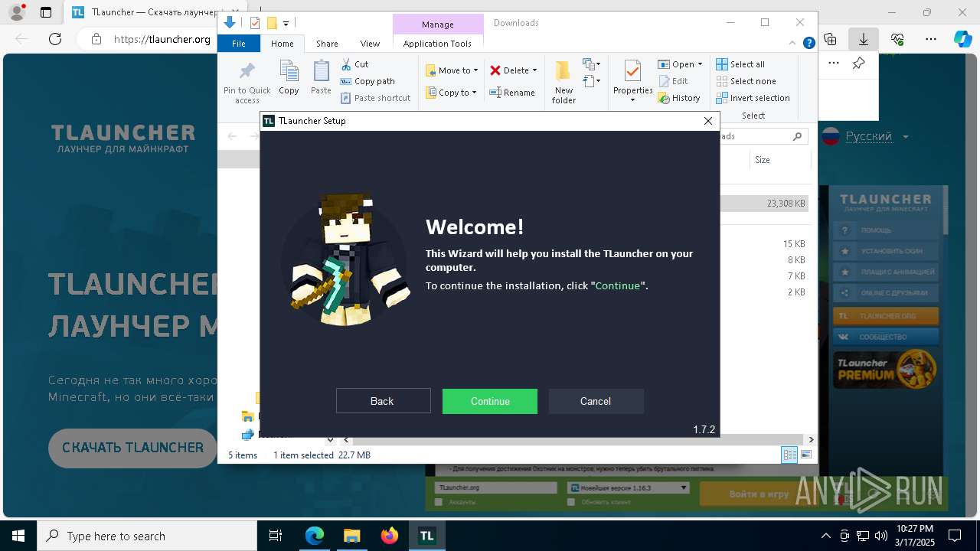
Task: Open File Explorer taskbar icon
Action: click(x=352, y=536)
